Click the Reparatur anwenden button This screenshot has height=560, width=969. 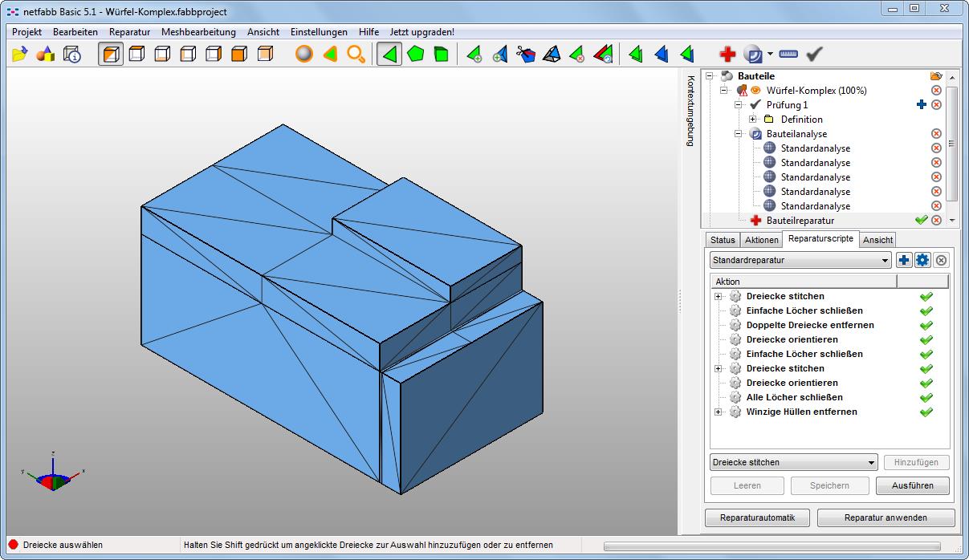click(886, 517)
